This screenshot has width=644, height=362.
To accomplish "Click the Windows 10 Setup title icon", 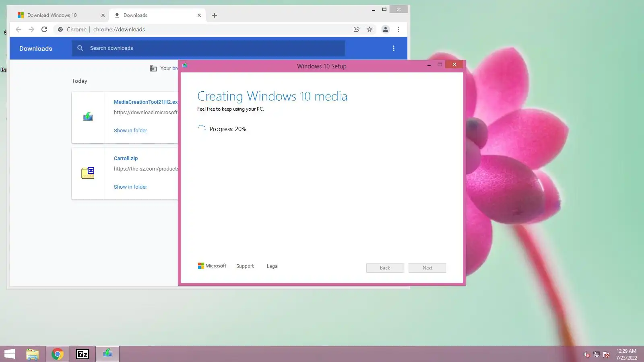I will pos(185,65).
